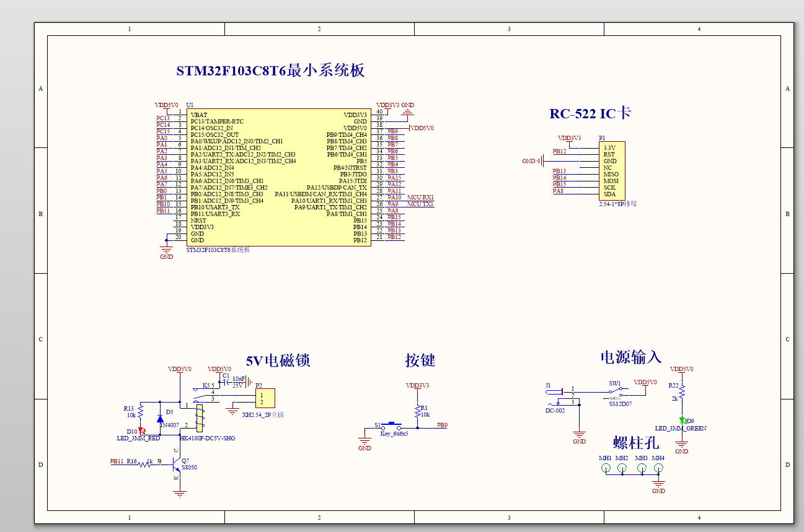Screen dimensions: 804x532
Task: Select the P1 RC-522 header component
Action: [612, 171]
